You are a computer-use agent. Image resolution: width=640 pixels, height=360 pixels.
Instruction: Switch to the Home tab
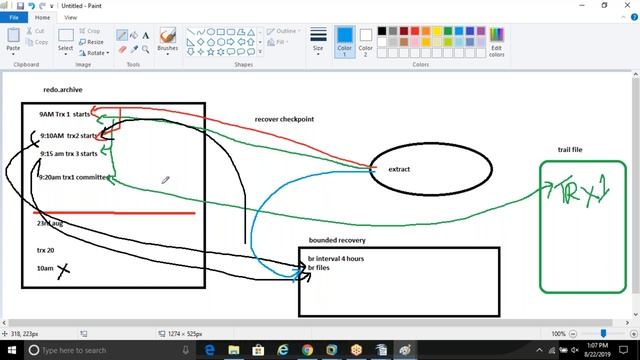(x=42, y=18)
